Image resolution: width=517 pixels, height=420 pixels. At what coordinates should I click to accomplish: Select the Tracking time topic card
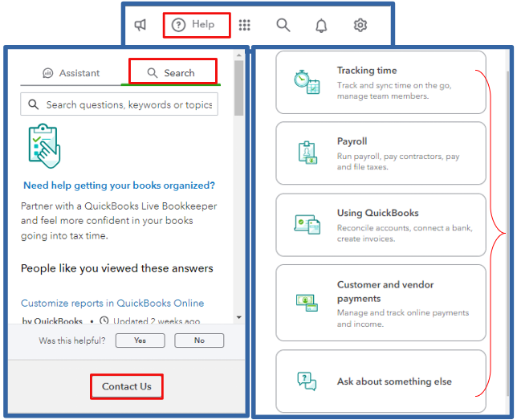pyautogui.click(x=381, y=83)
